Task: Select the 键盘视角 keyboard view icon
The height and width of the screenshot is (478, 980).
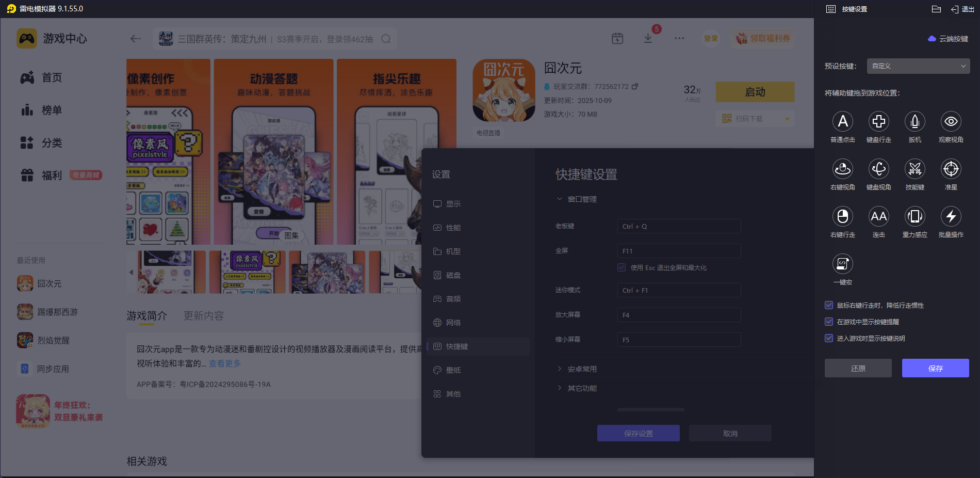Action: coord(879,169)
